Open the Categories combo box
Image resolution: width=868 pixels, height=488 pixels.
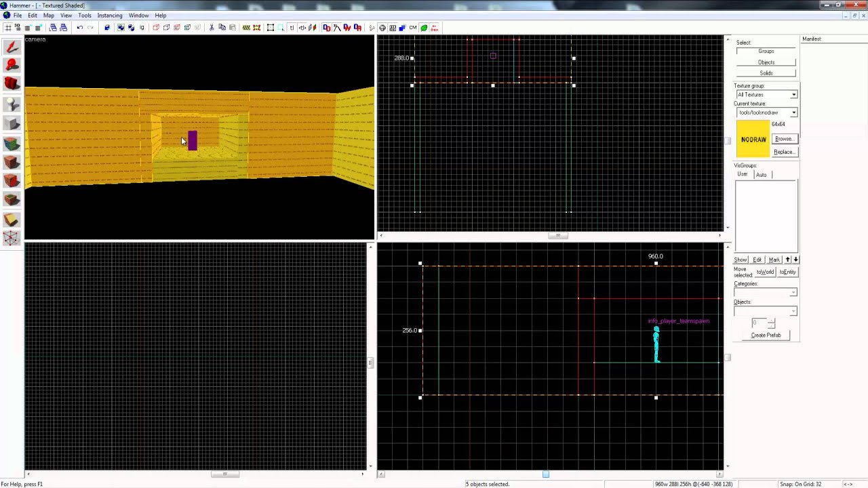point(766,292)
